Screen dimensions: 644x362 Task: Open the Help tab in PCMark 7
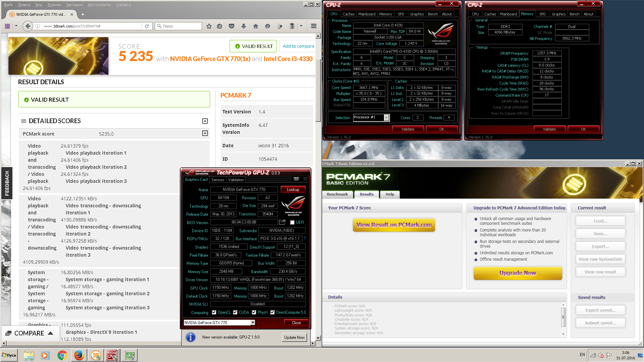point(390,194)
